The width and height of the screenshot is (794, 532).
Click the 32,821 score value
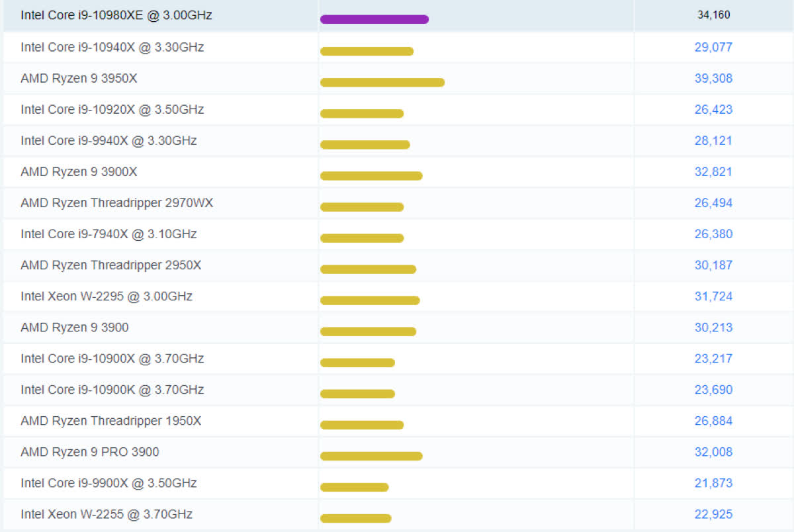(713, 171)
